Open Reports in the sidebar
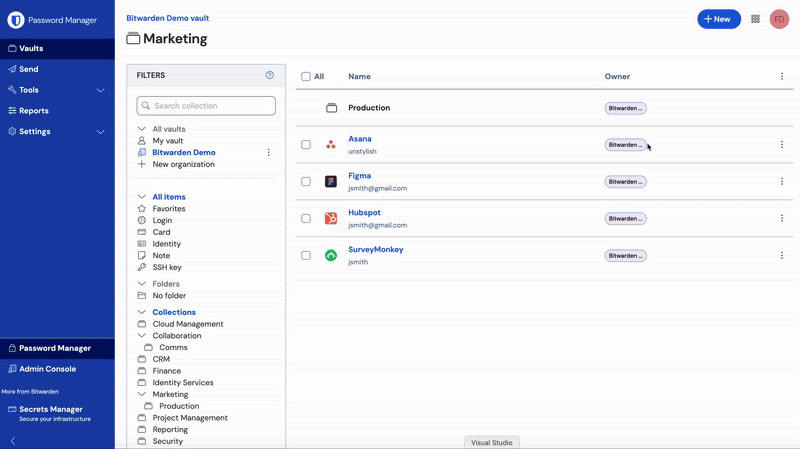This screenshot has width=800, height=449. [34, 111]
